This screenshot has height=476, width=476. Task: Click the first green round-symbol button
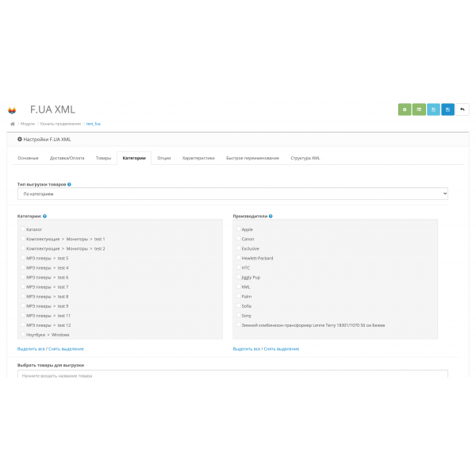click(x=405, y=109)
